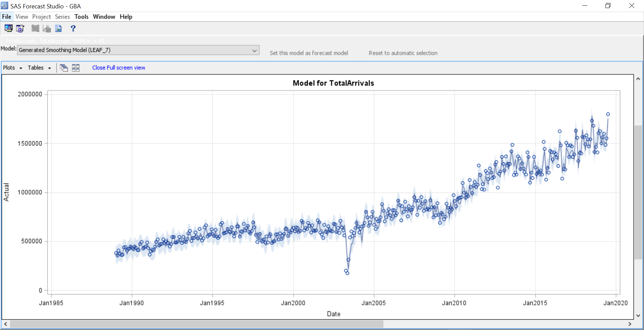Click the 'Jan2000' axis label
This screenshot has width=644, height=330.
coord(293,303)
